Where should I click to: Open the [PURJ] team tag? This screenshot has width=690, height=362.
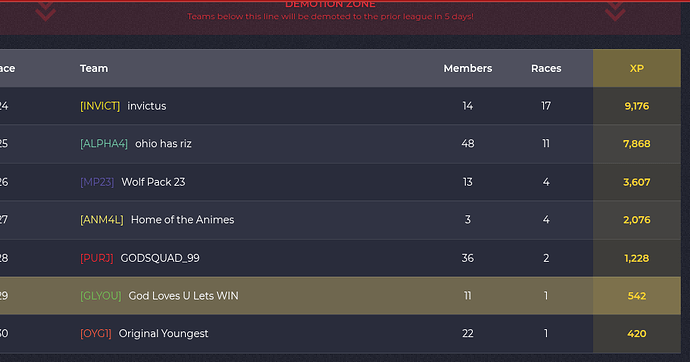point(96,258)
